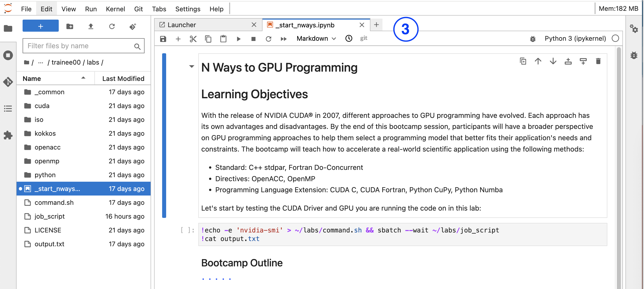Open the Markdown cell type dropdown
The width and height of the screenshot is (644, 289).
pos(316,38)
